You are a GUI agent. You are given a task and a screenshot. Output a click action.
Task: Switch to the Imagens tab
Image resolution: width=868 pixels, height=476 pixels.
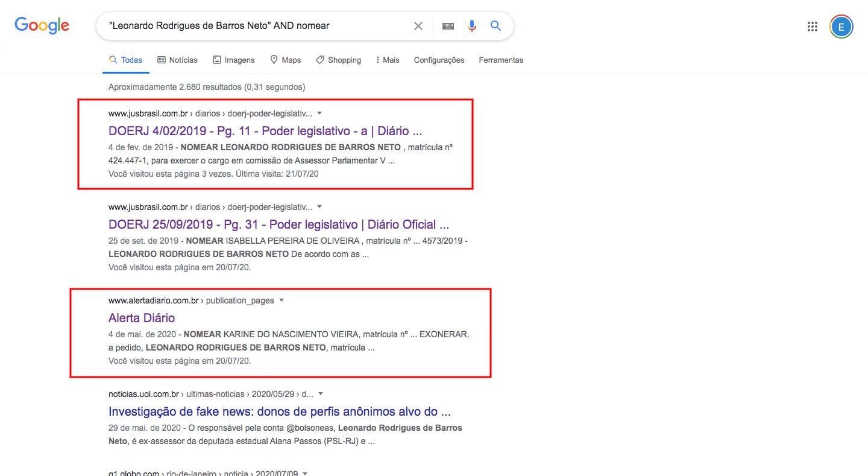[234, 60]
